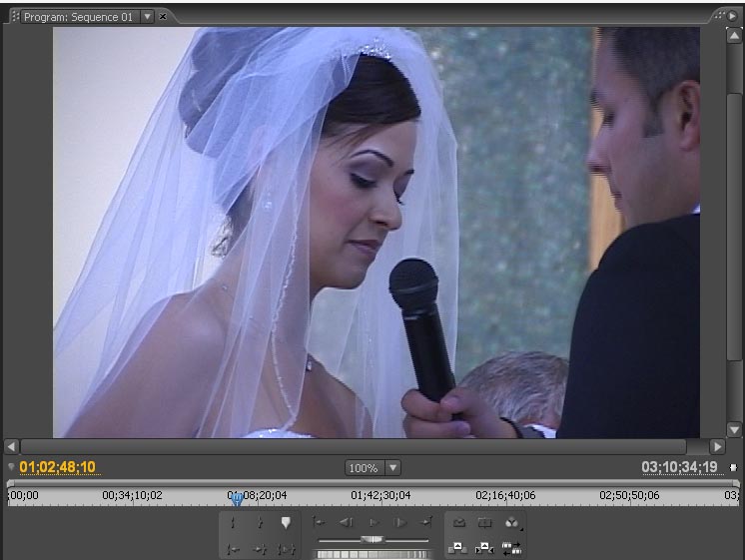Image resolution: width=745 pixels, height=560 pixels.
Task: Jump to the In point
Action: coord(234,548)
